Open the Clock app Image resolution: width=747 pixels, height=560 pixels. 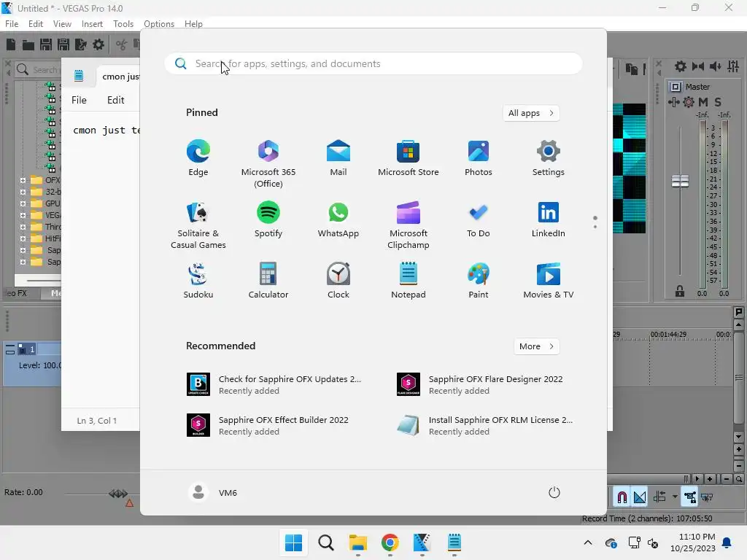338,281
